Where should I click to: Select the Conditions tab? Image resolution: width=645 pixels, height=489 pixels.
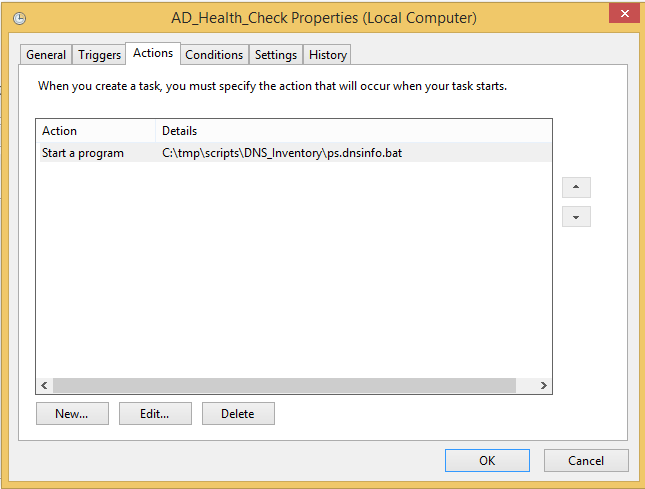click(214, 55)
